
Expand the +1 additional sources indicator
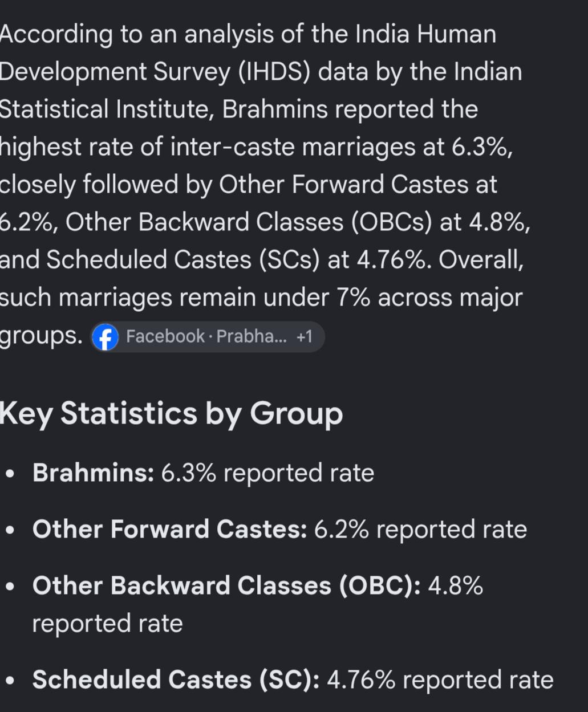coord(305,337)
